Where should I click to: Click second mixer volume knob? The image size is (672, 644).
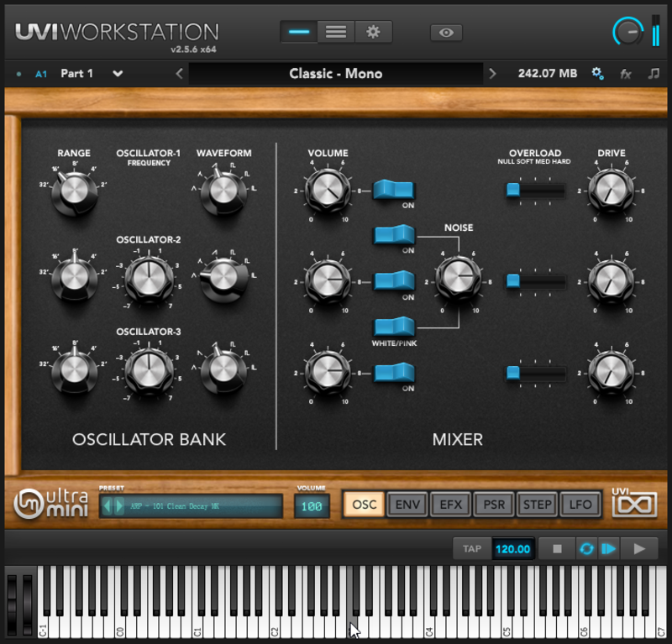328,281
